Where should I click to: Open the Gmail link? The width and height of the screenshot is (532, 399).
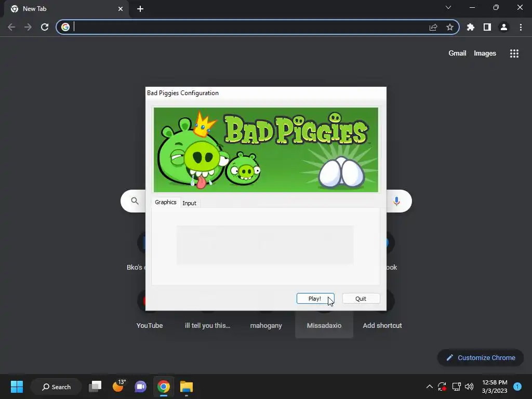457,54
